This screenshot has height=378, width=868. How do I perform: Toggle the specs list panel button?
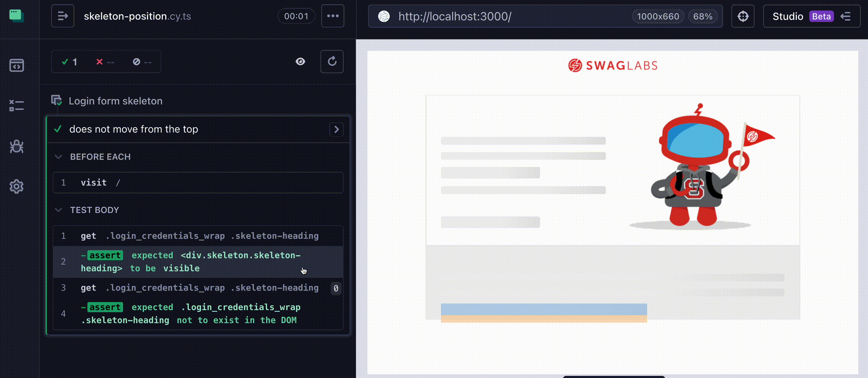62,16
